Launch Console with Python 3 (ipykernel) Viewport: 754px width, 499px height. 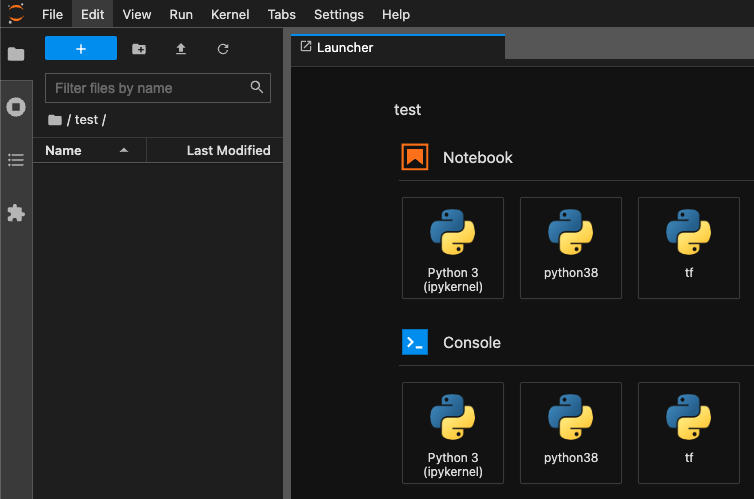point(452,433)
